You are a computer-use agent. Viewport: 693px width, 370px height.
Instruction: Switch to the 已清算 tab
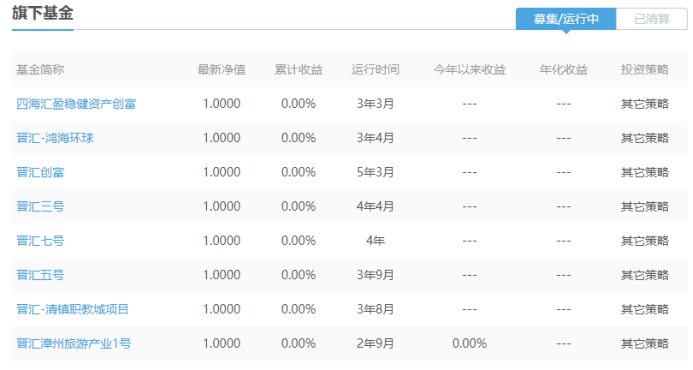(652, 19)
